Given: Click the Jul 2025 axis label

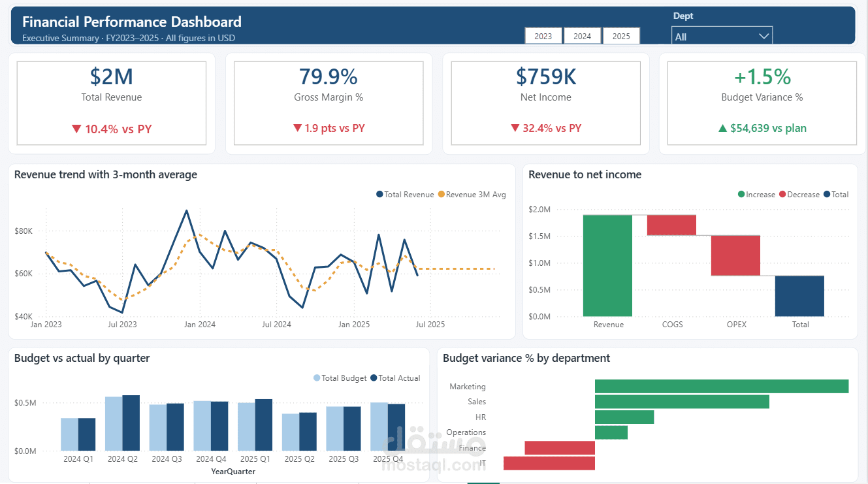Looking at the screenshot, I should point(431,324).
